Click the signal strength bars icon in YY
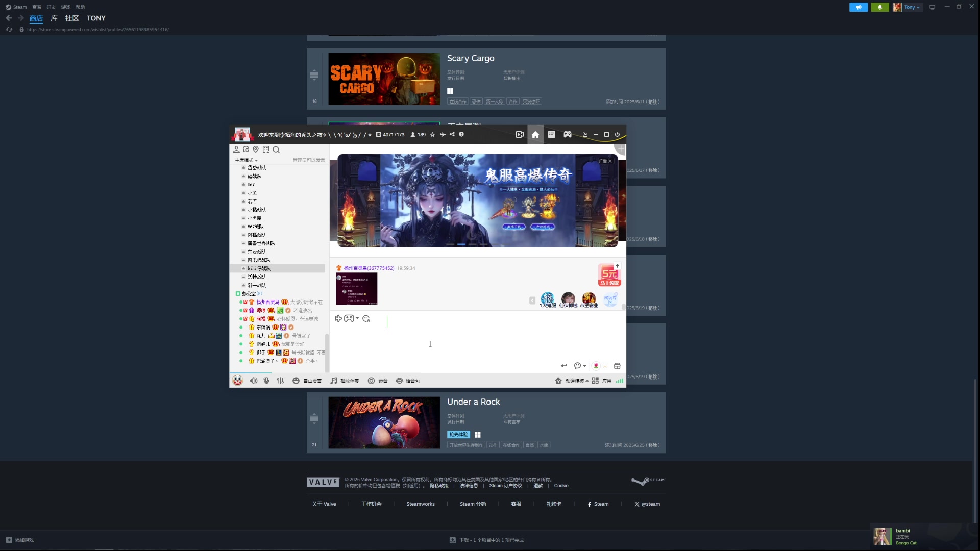980x551 pixels. click(x=619, y=381)
